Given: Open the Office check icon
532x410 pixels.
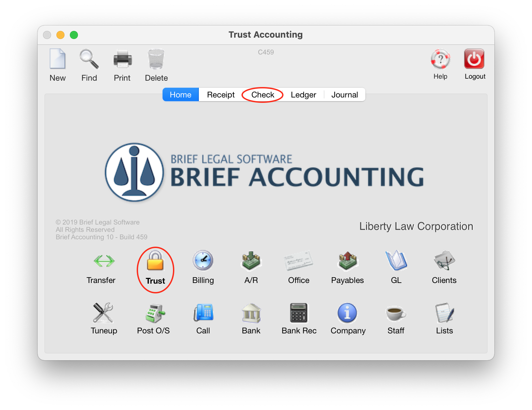Looking at the screenshot, I should tap(299, 260).
